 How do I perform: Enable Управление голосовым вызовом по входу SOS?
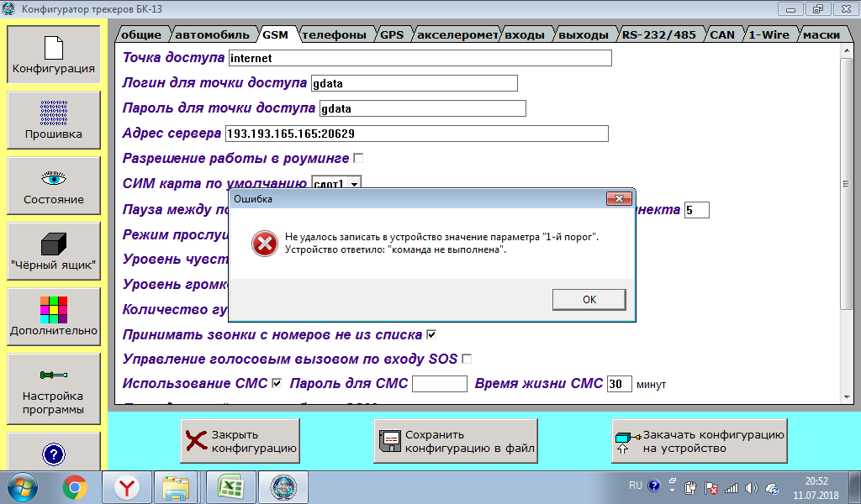[467, 359]
